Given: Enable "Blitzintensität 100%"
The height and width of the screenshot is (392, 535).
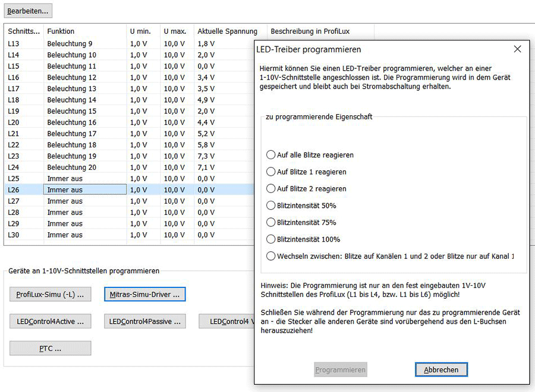Looking at the screenshot, I should point(270,240).
